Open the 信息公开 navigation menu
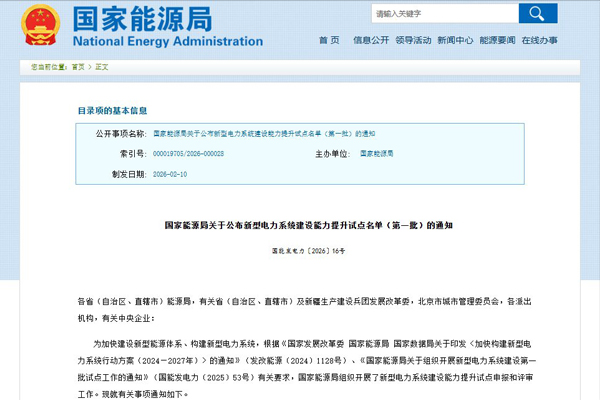The width and height of the screenshot is (600, 400). 372,40
